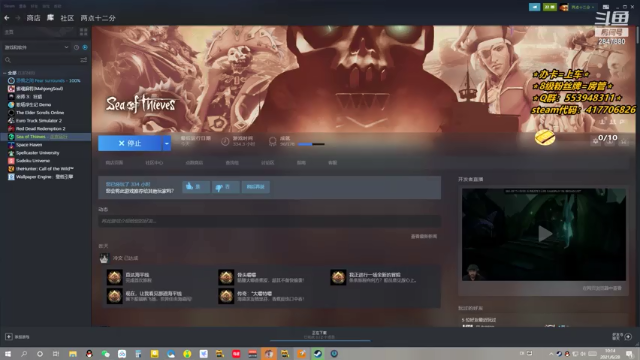Collapse the 全部 games category

click(4, 73)
